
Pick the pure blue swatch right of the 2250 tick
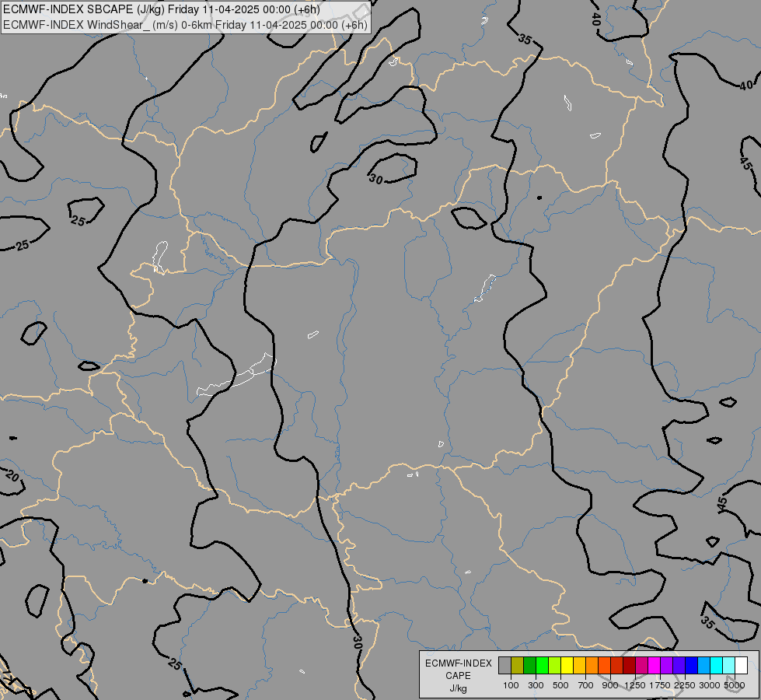coord(691,665)
